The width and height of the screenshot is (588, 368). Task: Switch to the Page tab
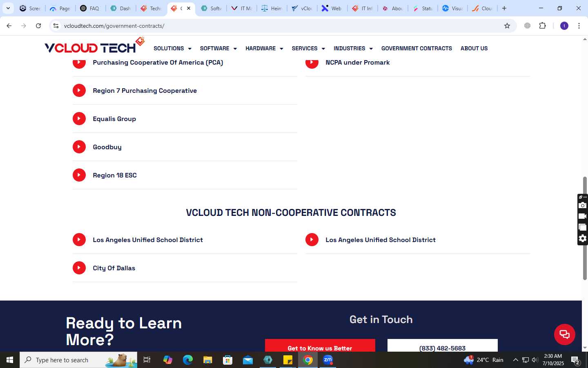point(60,8)
